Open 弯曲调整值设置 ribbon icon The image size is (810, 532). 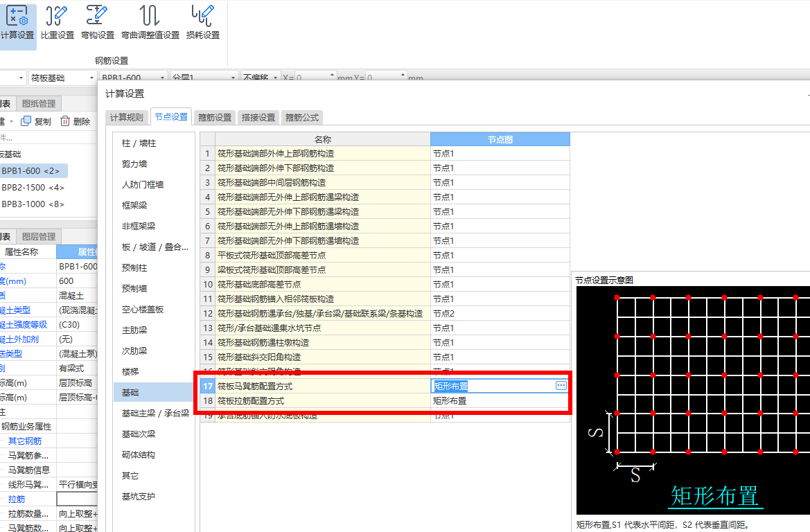150,24
